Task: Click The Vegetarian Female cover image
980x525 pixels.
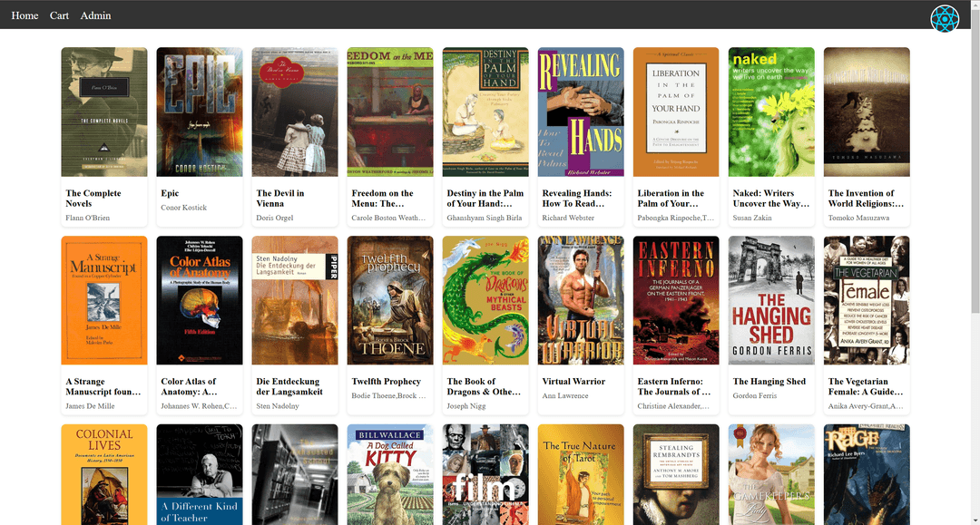Action: 867,300
